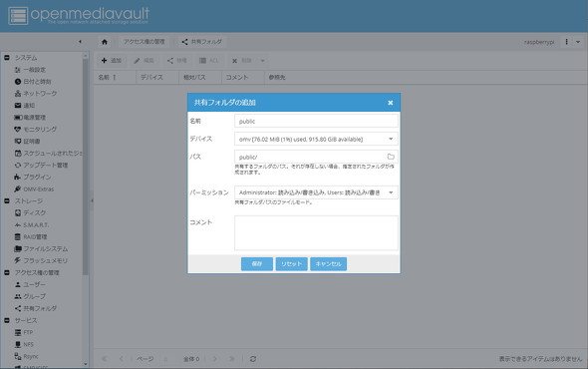This screenshot has height=369, width=588.
Task: Click the home icon in the breadcrumb bar
Action: pos(105,42)
